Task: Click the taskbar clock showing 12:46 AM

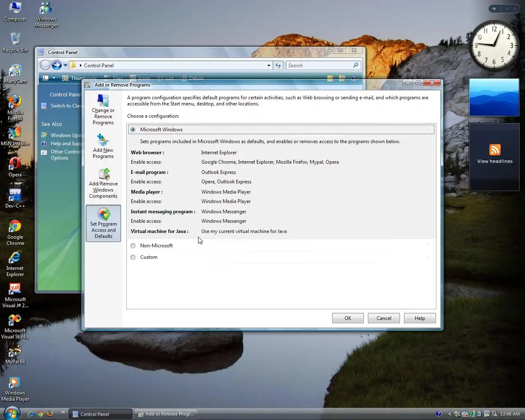Action: click(510, 414)
